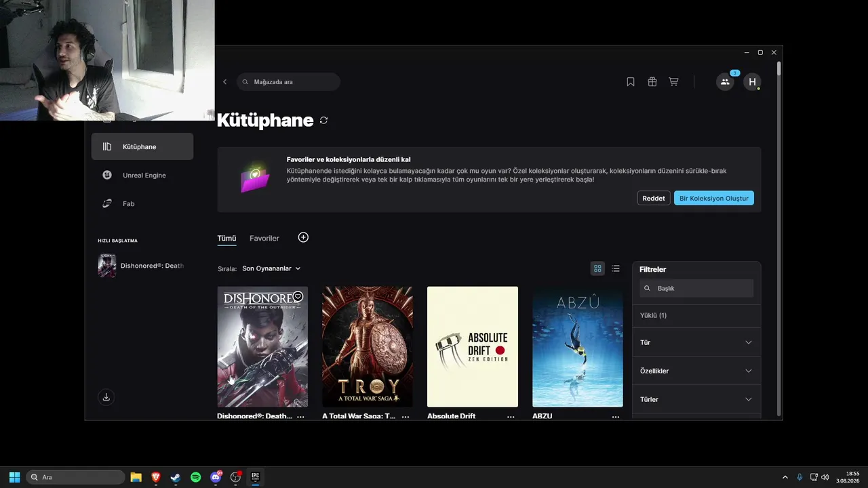Open the taskbar clock and date
868x488 pixels.
848,477
